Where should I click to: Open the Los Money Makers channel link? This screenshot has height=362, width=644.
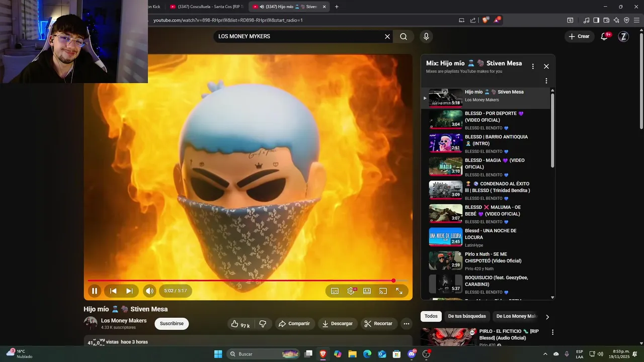coord(124,321)
